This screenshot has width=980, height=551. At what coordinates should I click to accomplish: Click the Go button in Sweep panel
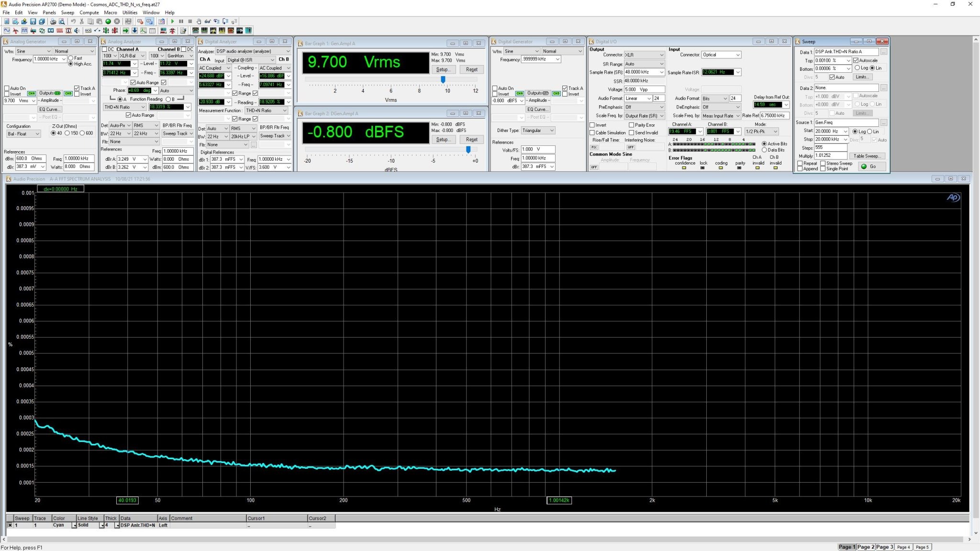872,166
